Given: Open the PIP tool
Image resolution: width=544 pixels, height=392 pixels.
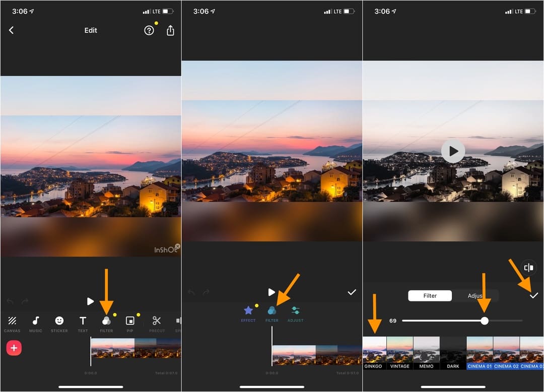Looking at the screenshot, I should pyautogui.click(x=130, y=323).
